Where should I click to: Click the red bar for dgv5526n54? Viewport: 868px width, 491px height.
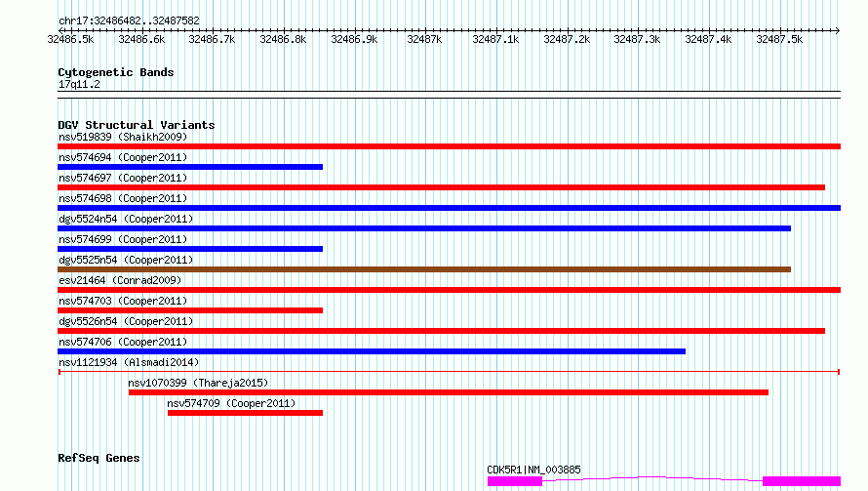coord(441,331)
